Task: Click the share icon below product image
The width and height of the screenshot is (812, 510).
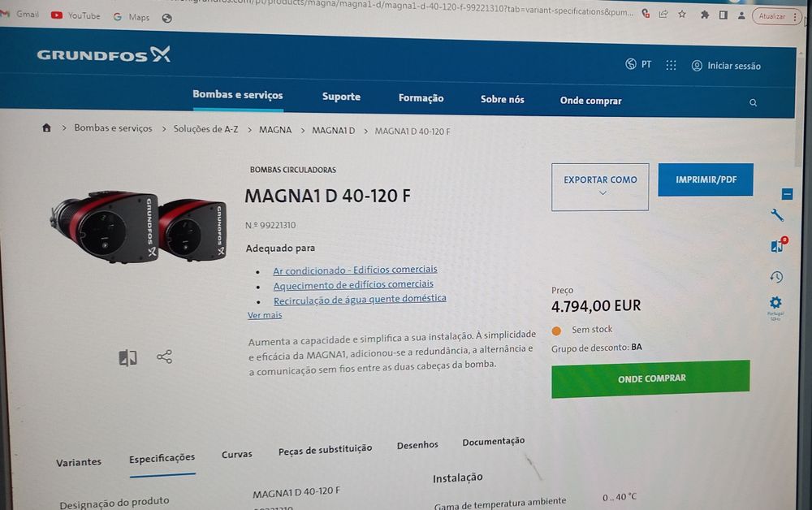Action: pos(164,357)
